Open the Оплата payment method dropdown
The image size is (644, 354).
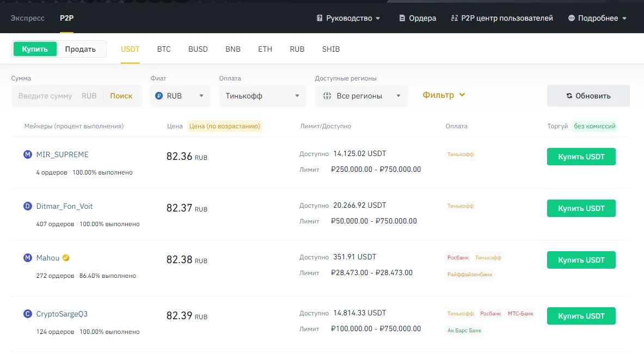(262, 96)
